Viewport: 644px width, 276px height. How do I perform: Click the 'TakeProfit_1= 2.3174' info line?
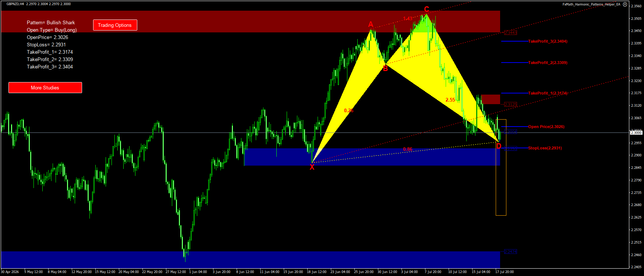[x=50, y=52]
